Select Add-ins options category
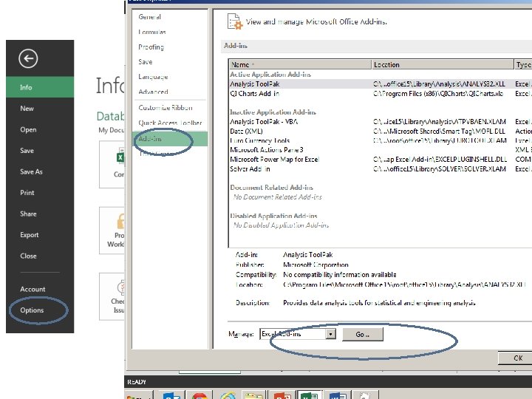 [170, 139]
